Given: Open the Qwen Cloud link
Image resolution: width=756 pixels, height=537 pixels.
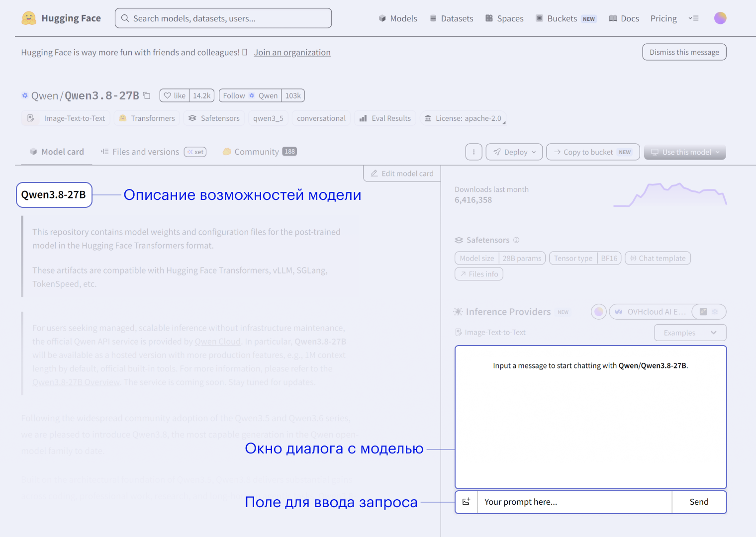Looking at the screenshot, I should (x=218, y=342).
